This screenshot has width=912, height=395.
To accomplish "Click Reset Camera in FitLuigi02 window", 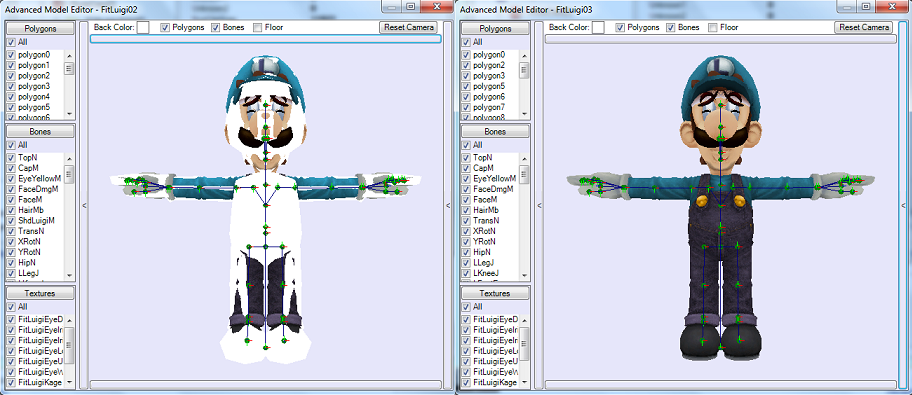I will pos(409,27).
